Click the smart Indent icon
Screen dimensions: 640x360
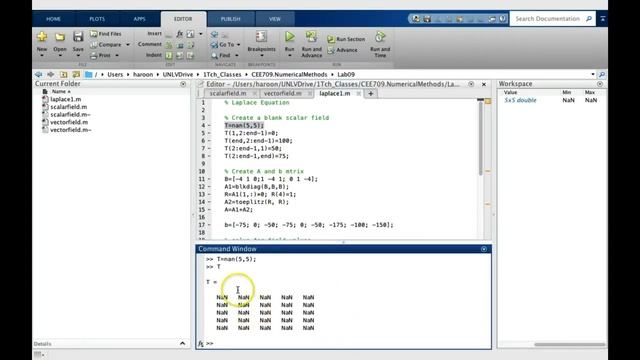click(x=169, y=55)
